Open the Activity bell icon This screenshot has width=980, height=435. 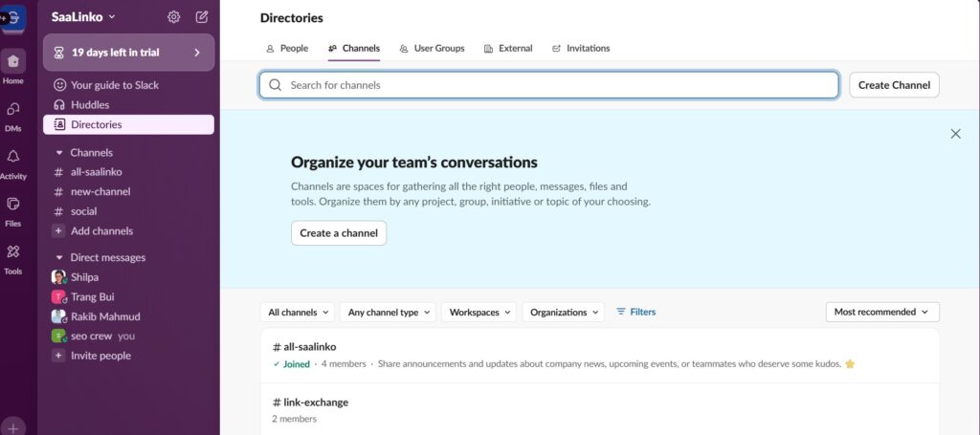coord(13,157)
